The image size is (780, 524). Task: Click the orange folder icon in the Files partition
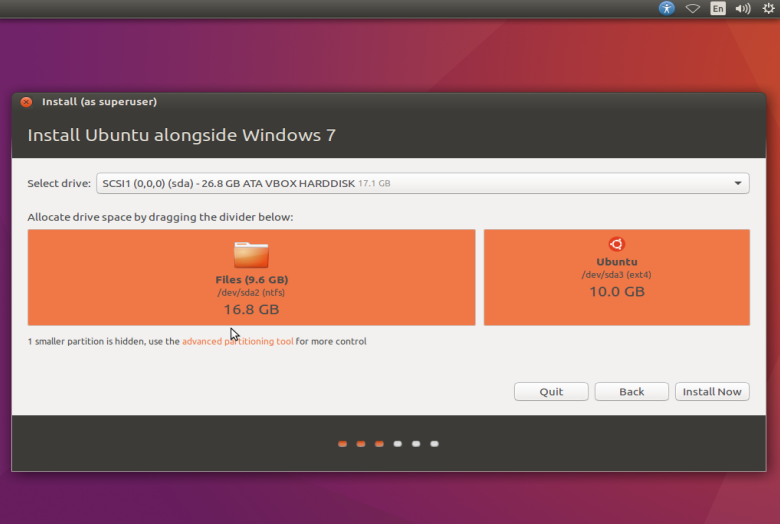click(x=251, y=255)
